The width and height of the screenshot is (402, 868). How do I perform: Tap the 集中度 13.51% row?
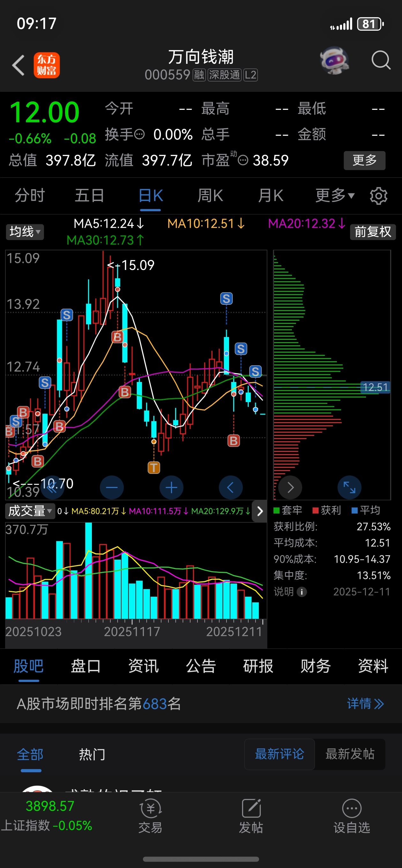(x=332, y=575)
